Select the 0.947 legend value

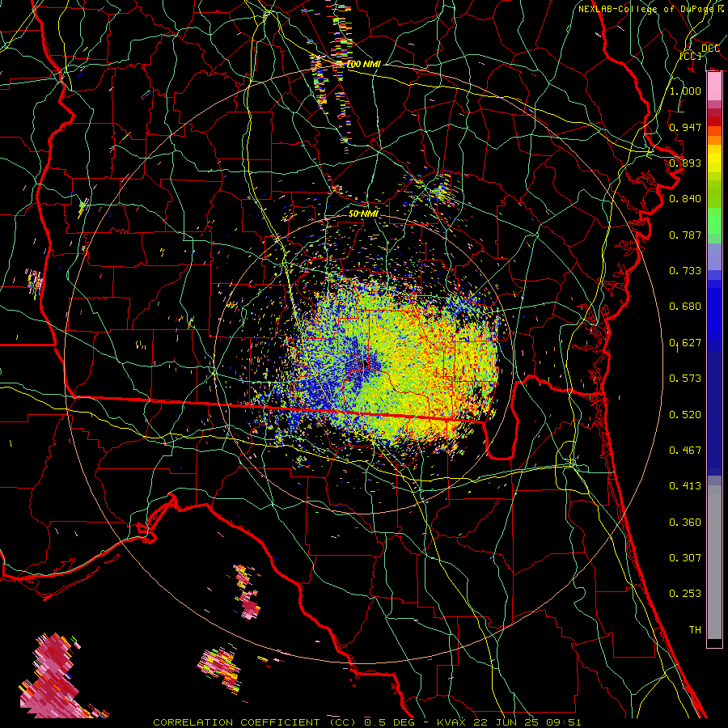pyautogui.click(x=685, y=127)
